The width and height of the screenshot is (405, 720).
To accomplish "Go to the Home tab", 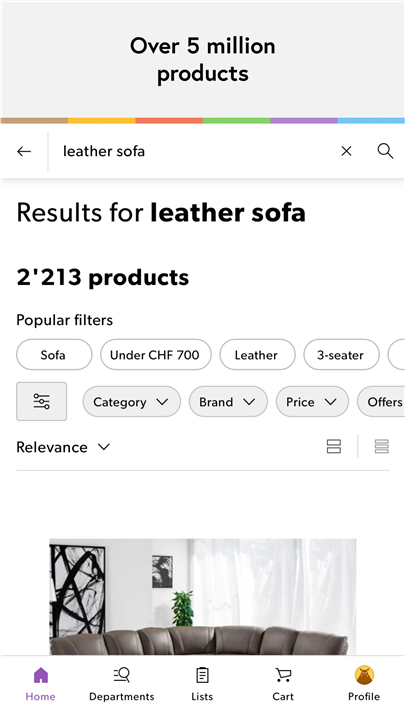I will (x=40, y=685).
